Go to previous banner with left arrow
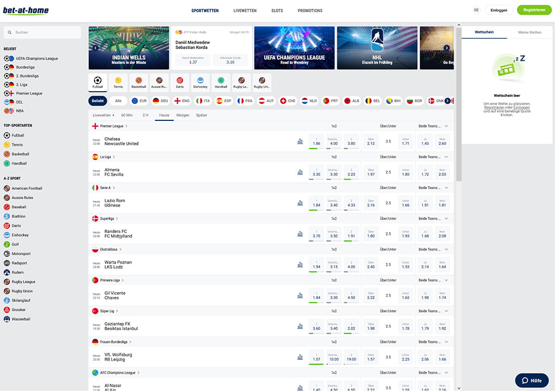Image resolution: width=555 pixels, height=392 pixels. [x=95, y=48]
